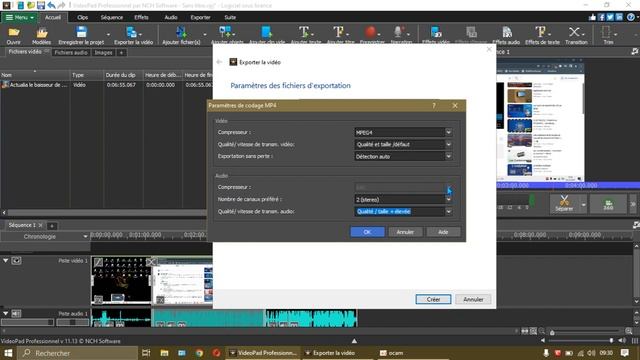Click OK in MP4 encoding dialog
640x360 pixels.
(367, 232)
